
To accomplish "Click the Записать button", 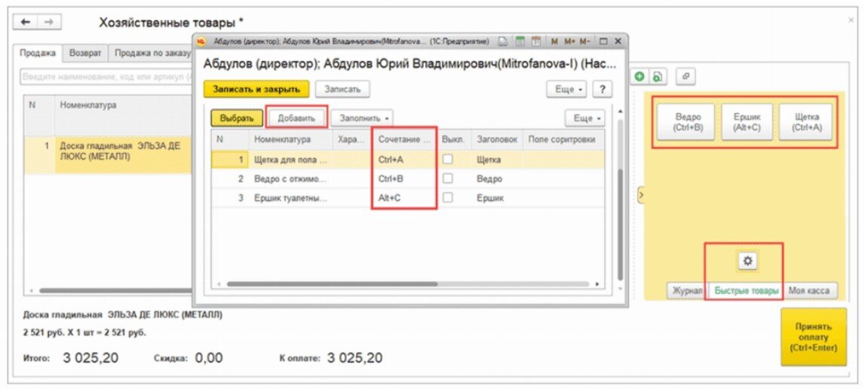I will click(342, 89).
